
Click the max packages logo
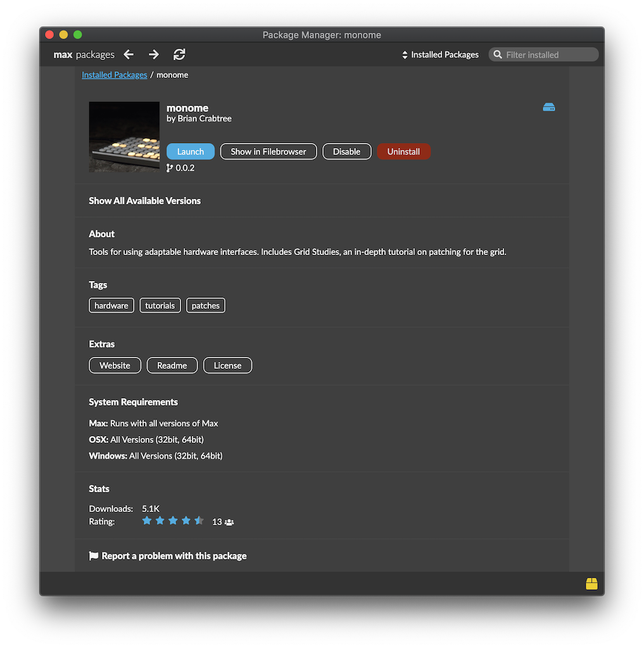click(84, 54)
